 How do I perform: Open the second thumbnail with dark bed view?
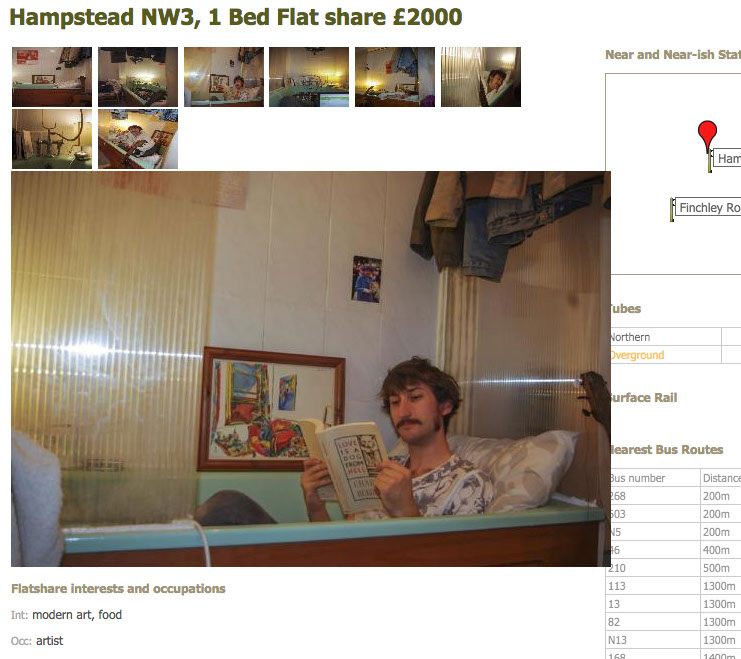(138, 77)
